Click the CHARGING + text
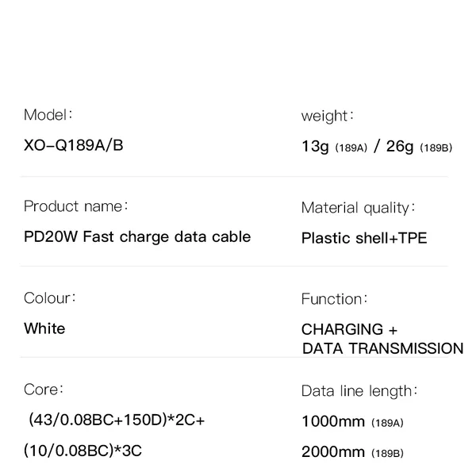Image resolution: width=476 pixels, height=476 pixels. [349, 329]
